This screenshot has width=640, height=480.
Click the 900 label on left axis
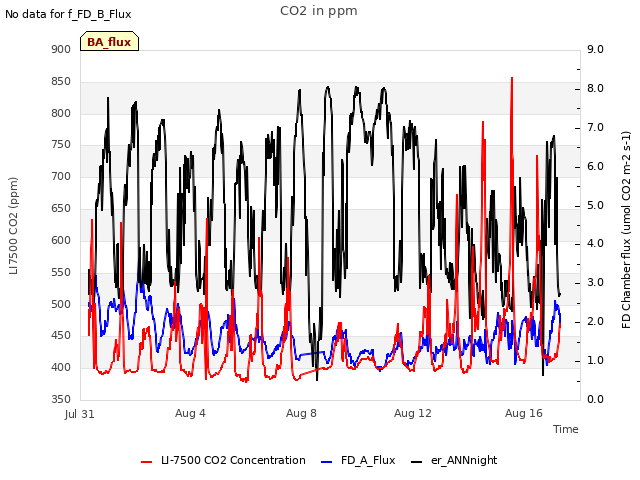(x=61, y=49)
